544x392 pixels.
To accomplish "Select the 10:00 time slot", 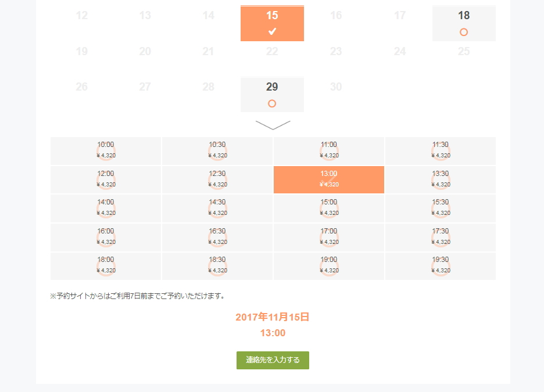I will click(106, 150).
